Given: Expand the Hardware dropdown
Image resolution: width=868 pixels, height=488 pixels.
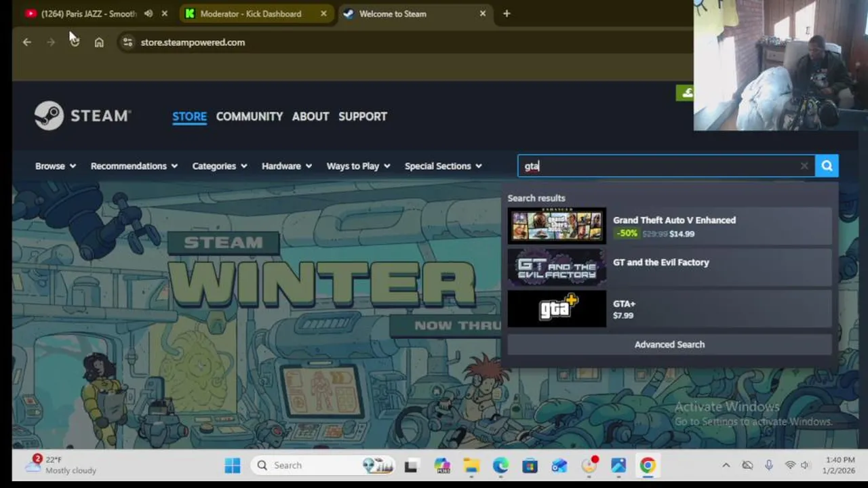Looking at the screenshot, I should click(x=287, y=166).
